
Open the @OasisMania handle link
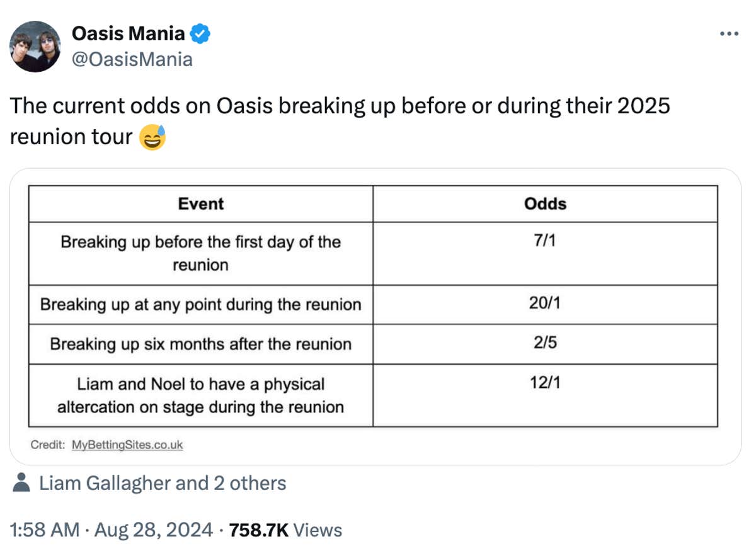132,59
